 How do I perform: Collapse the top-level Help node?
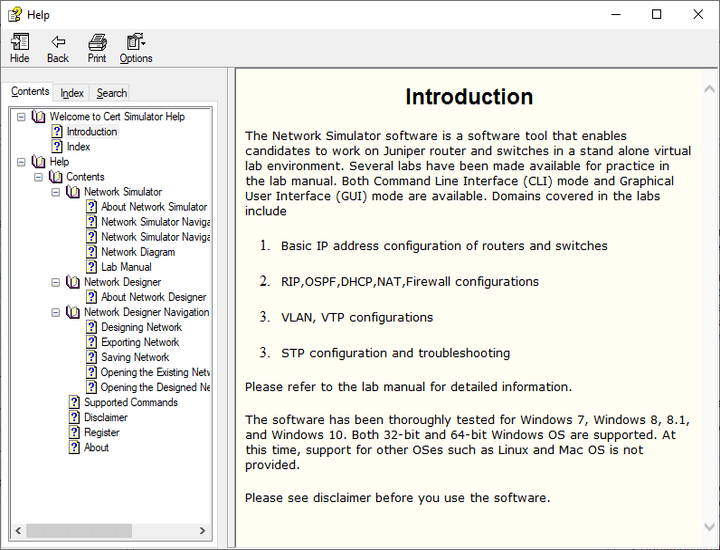coord(21,162)
